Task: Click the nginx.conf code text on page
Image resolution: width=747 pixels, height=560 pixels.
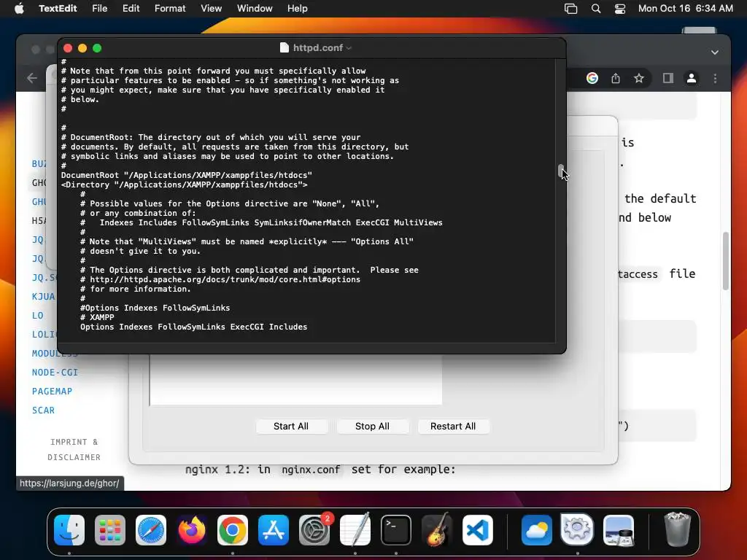Action: [311, 470]
